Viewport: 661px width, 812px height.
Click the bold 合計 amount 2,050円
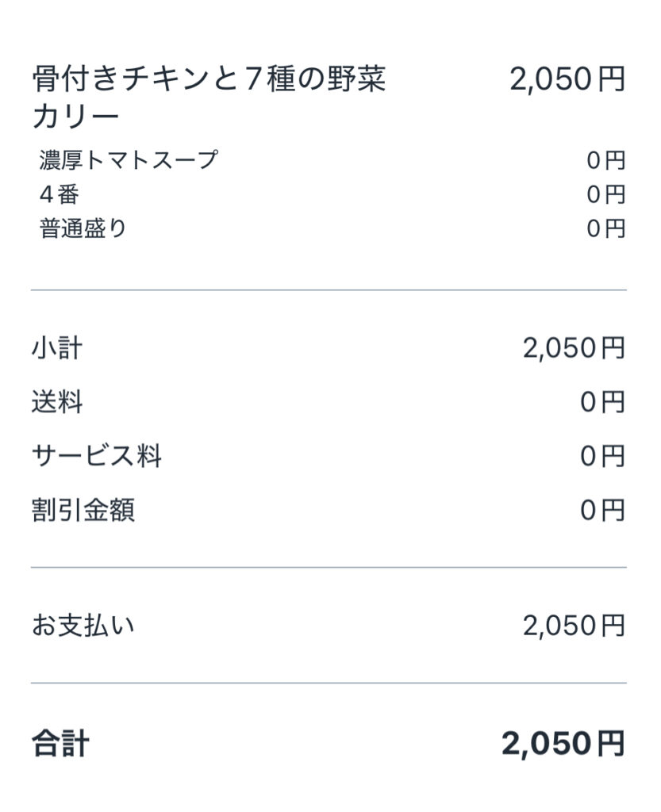point(563,744)
